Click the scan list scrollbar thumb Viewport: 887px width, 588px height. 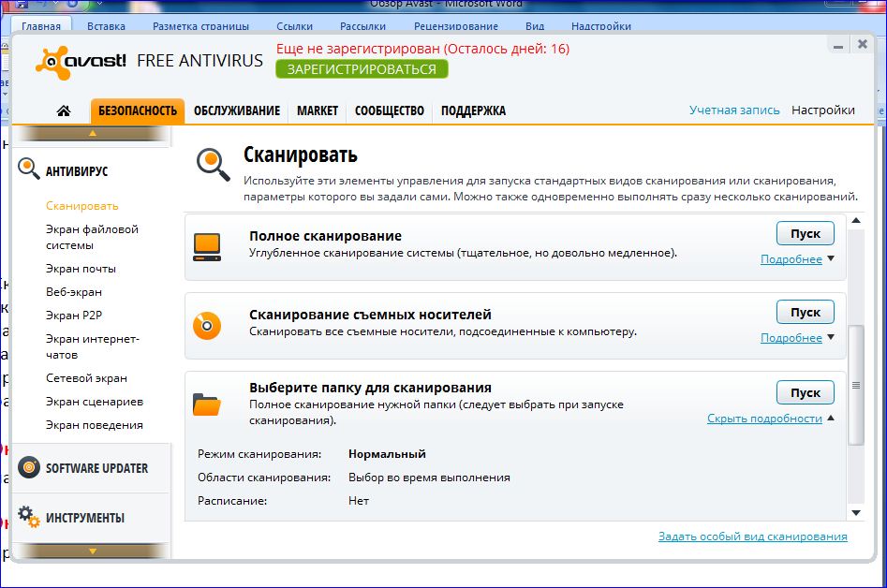pyautogui.click(x=856, y=385)
